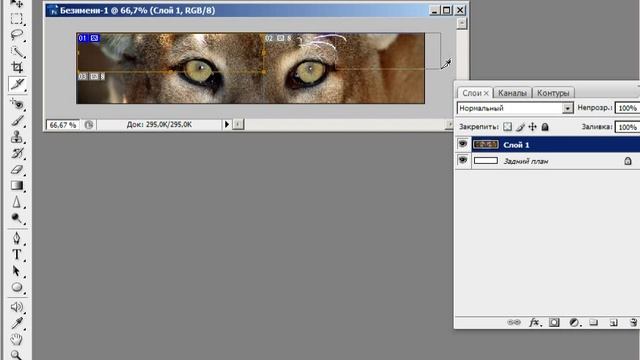
Task: Toggle lock image pixels brush icon
Action: [x=520, y=127]
